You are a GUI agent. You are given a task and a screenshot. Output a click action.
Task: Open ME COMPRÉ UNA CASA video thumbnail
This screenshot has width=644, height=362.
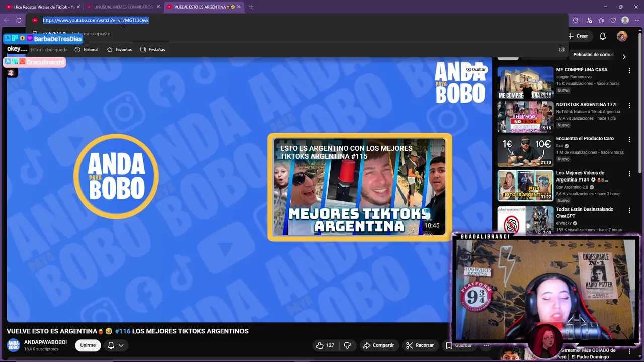pyautogui.click(x=525, y=82)
